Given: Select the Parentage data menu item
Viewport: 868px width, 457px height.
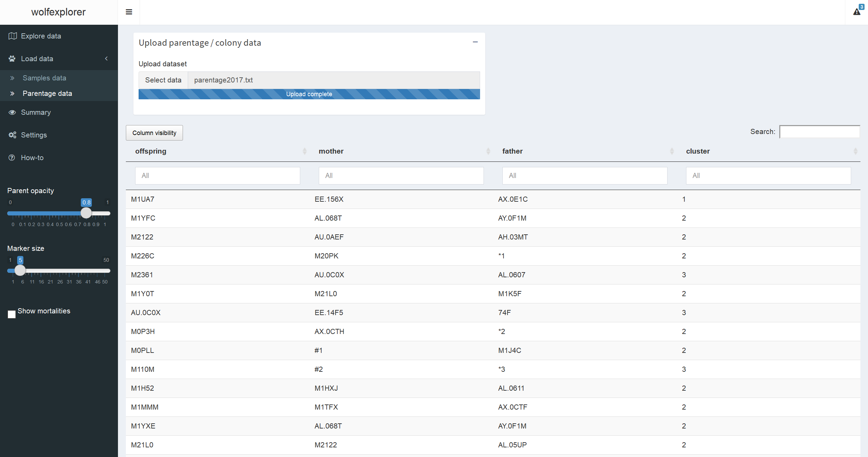Looking at the screenshot, I should (x=47, y=93).
